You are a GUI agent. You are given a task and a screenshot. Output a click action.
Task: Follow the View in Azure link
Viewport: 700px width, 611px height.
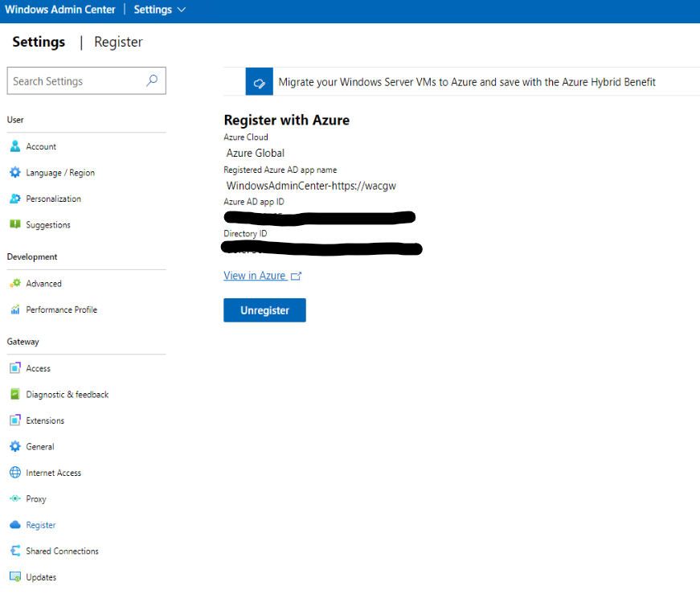click(255, 276)
